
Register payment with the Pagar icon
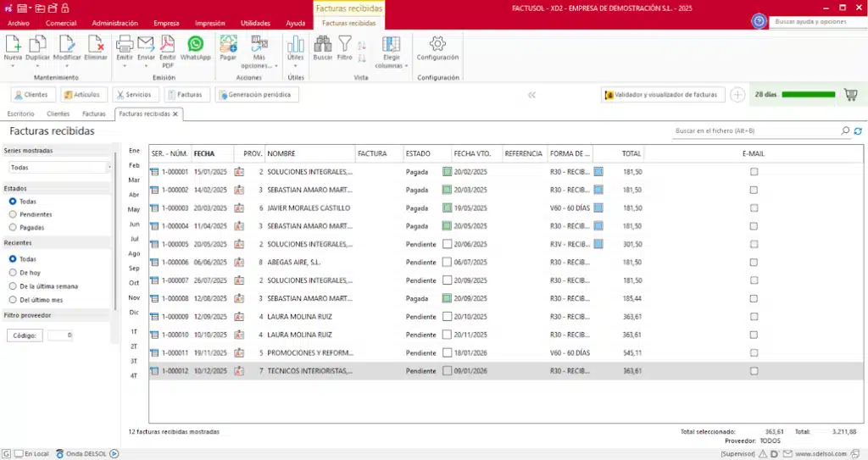(x=228, y=44)
